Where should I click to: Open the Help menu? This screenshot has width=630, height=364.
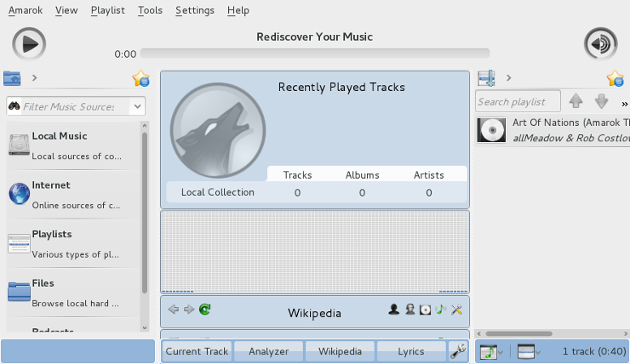(x=238, y=10)
